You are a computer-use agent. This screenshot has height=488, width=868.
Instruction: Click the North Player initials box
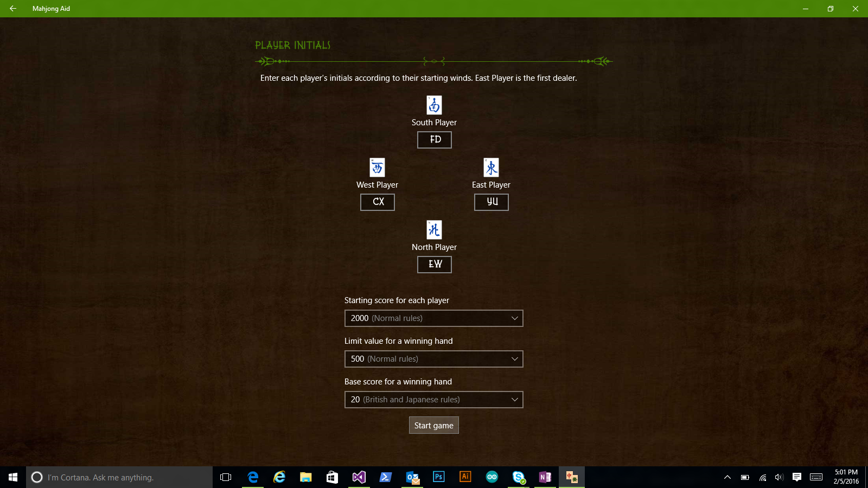pos(434,265)
